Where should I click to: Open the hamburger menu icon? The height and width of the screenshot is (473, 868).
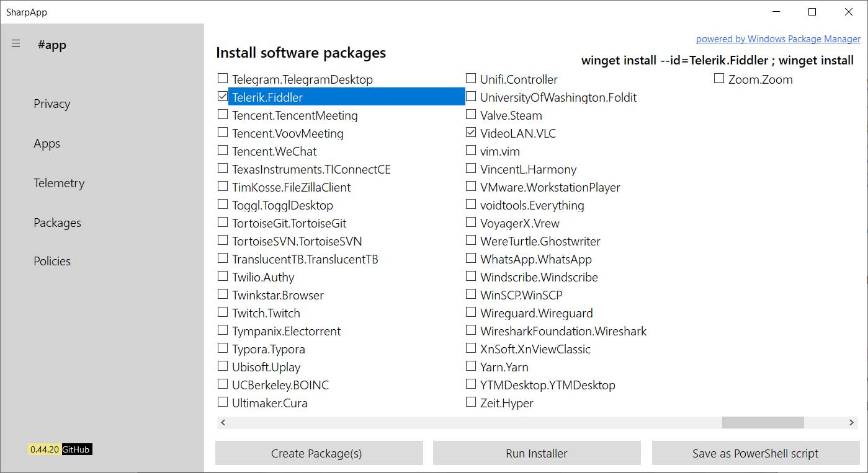click(x=16, y=43)
